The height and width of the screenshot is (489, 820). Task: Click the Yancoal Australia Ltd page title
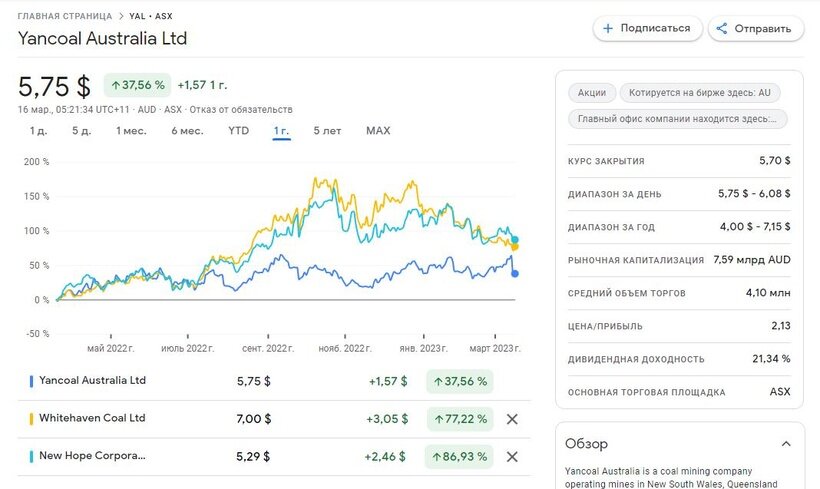(102, 38)
